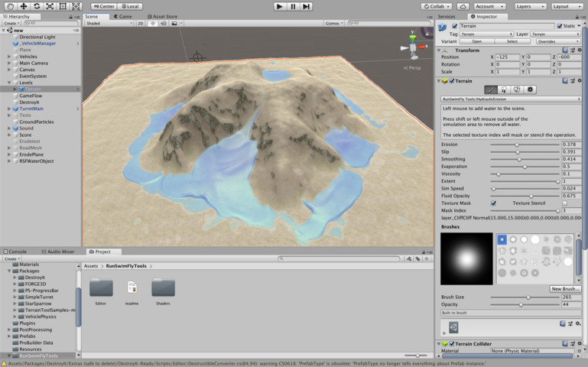Click prefab Open button
The height and width of the screenshot is (367, 588).
point(476,41)
